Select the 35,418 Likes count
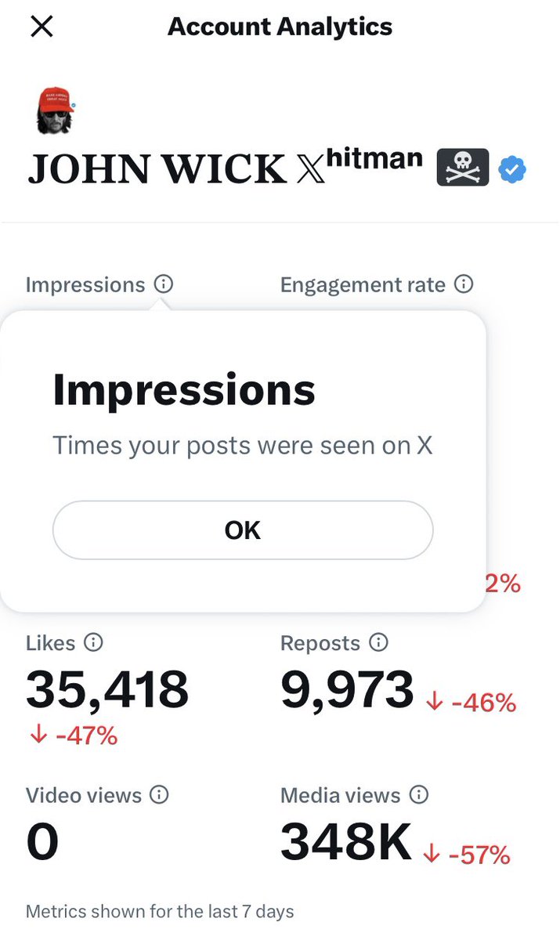This screenshot has height=940, width=560. point(107,689)
